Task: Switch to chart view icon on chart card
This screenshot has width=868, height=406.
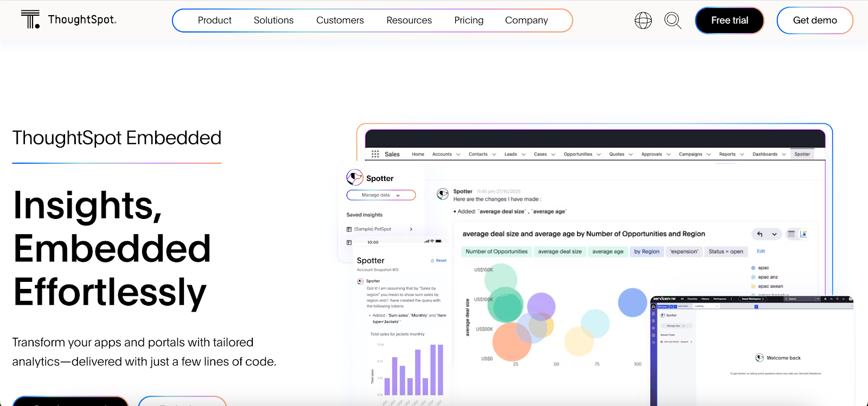Action: [803, 234]
